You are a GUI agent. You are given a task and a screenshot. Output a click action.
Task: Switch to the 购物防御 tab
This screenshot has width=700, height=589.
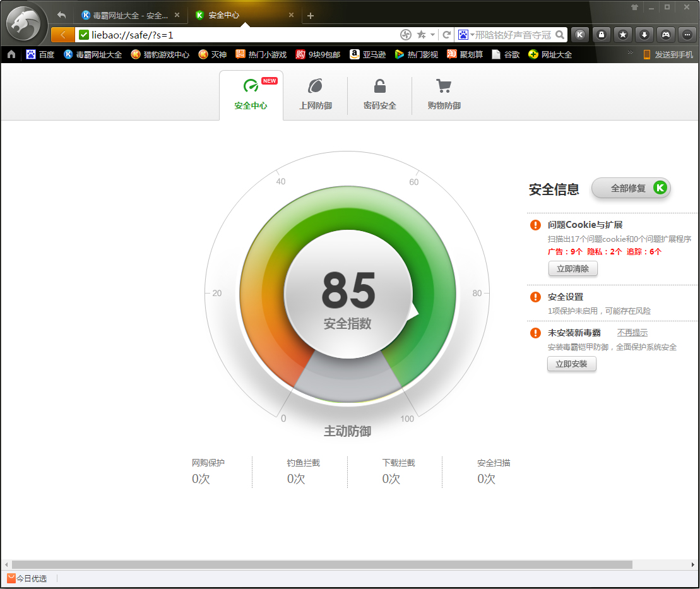coord(443,93)
